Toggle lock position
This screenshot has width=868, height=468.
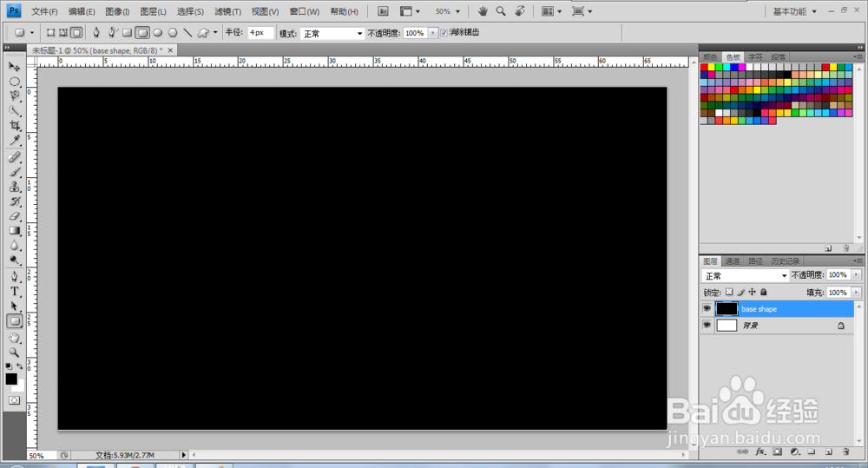tap(752, 292)
